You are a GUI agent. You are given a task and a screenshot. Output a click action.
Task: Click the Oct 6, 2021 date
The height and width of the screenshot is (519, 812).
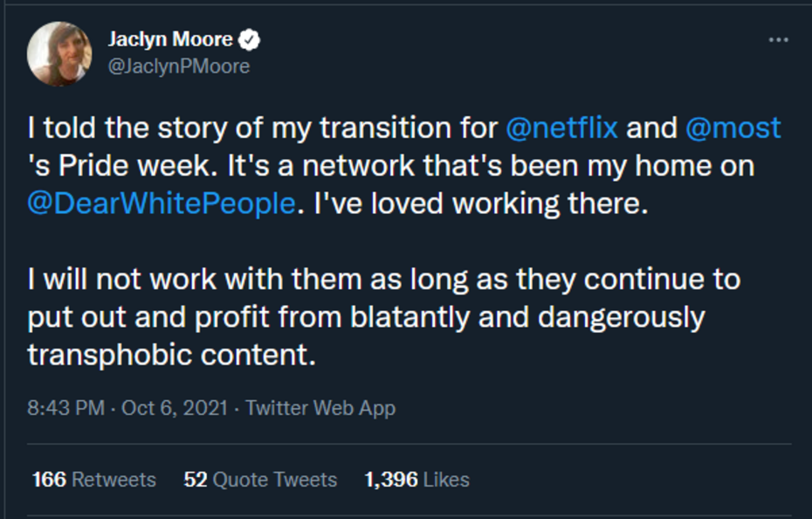pyautogui.click(x=175, y=408)
